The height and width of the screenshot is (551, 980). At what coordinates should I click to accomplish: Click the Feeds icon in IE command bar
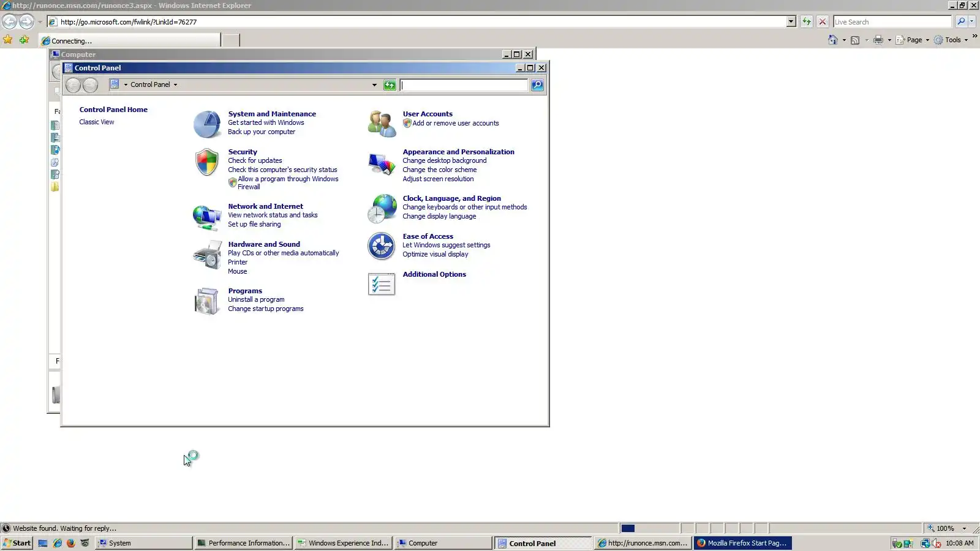855,40
